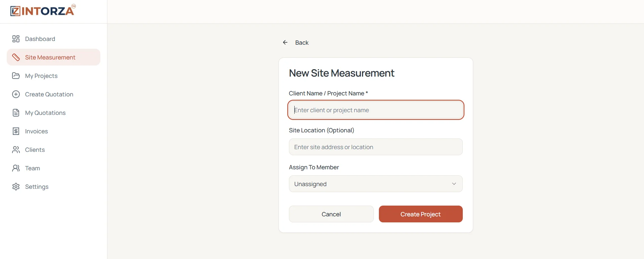Screen dimensions: 644x259
Task: Click the Assign To Member label
Action: (x=314, y=167)
